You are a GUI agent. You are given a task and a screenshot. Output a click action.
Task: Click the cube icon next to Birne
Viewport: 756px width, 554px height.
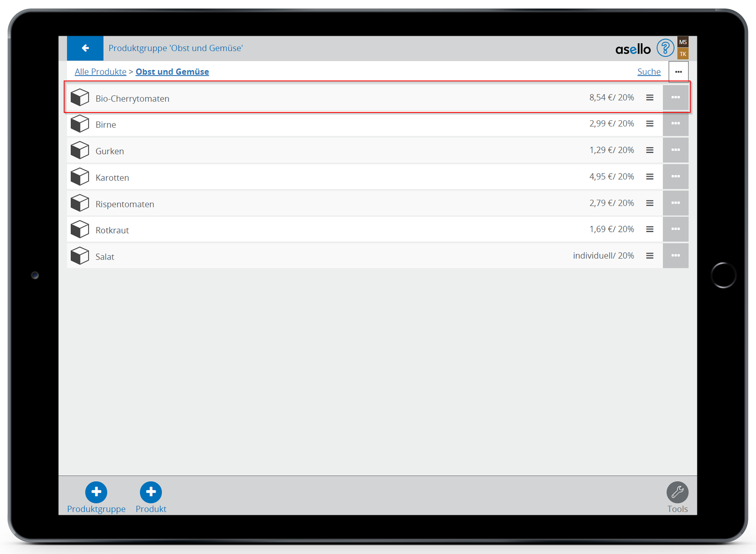tap(80, 124)
